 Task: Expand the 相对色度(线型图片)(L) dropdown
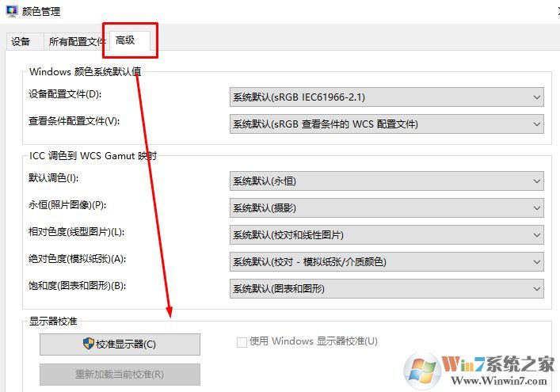(386, 235)
